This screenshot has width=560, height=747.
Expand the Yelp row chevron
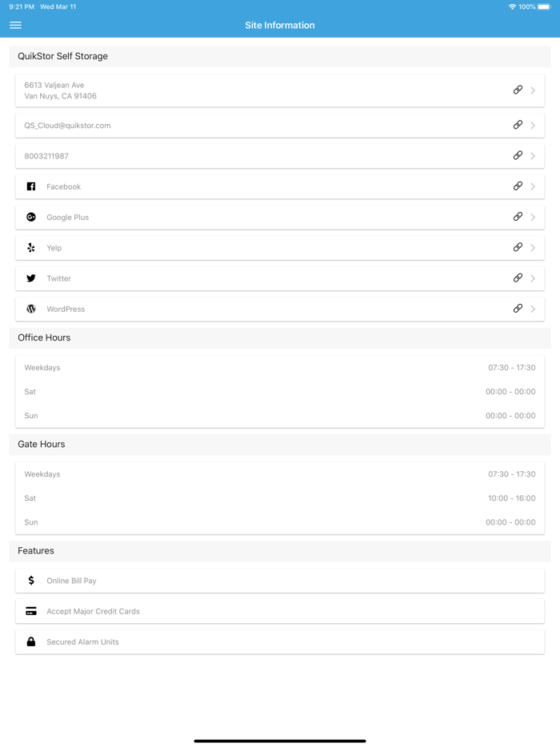point(533,248)
